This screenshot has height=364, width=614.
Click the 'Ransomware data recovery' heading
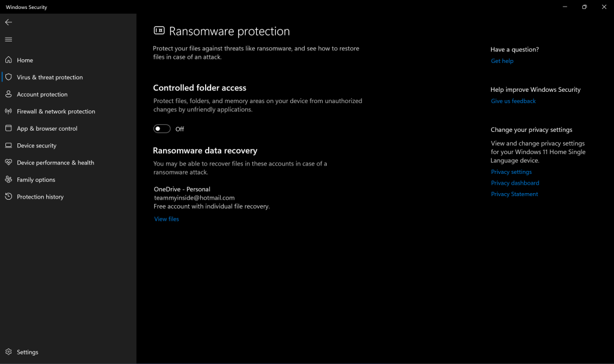[x=205, y=151]
